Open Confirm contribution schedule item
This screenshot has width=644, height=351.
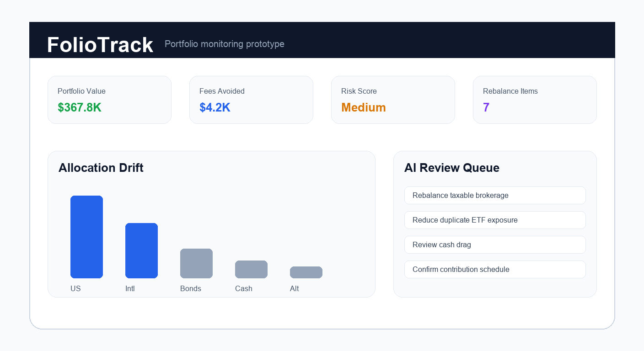[x=495, y=269]
